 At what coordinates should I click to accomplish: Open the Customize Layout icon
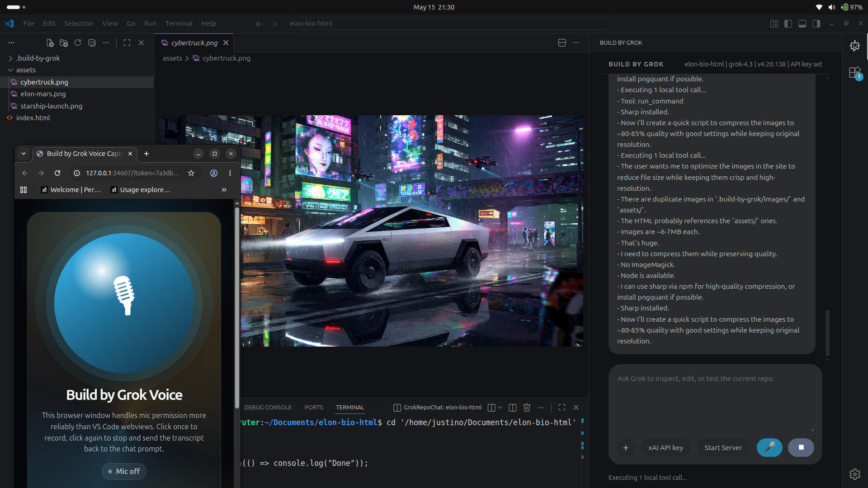[x=774, y=23]
